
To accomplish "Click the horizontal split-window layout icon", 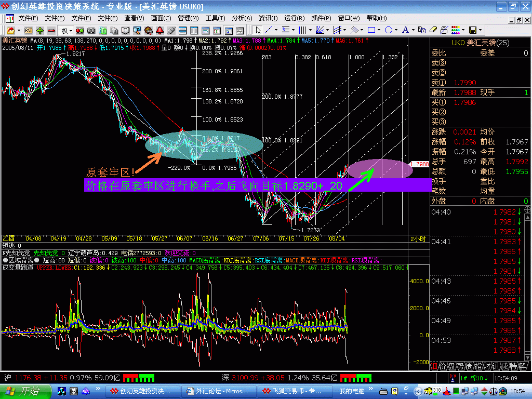I will pos(182,31).
